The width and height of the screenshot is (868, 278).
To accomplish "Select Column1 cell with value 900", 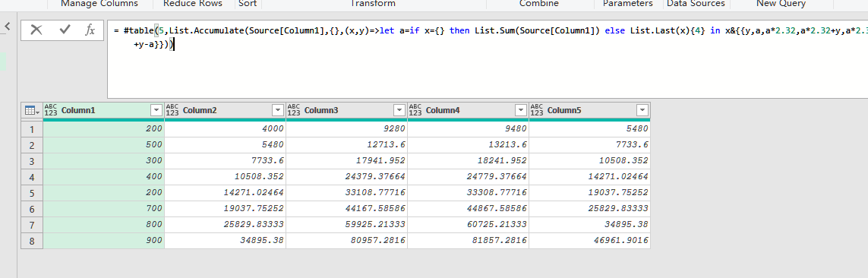I will (103, 242).
